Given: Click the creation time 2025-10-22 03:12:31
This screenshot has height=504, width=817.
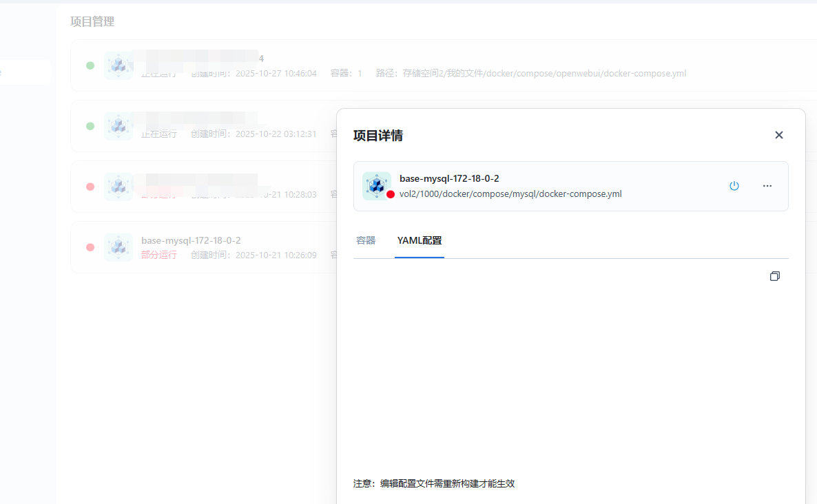Looking at the screenshot, I should click(276, 134).
